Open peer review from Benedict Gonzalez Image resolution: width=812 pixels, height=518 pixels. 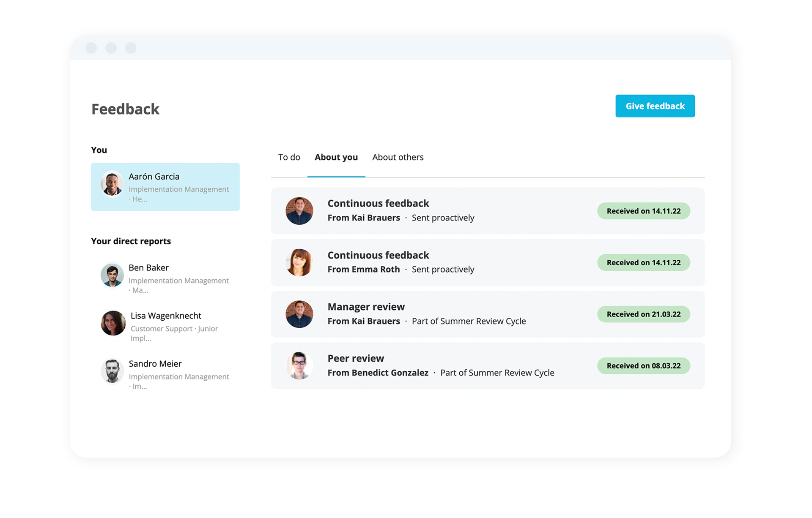(487, 365)
